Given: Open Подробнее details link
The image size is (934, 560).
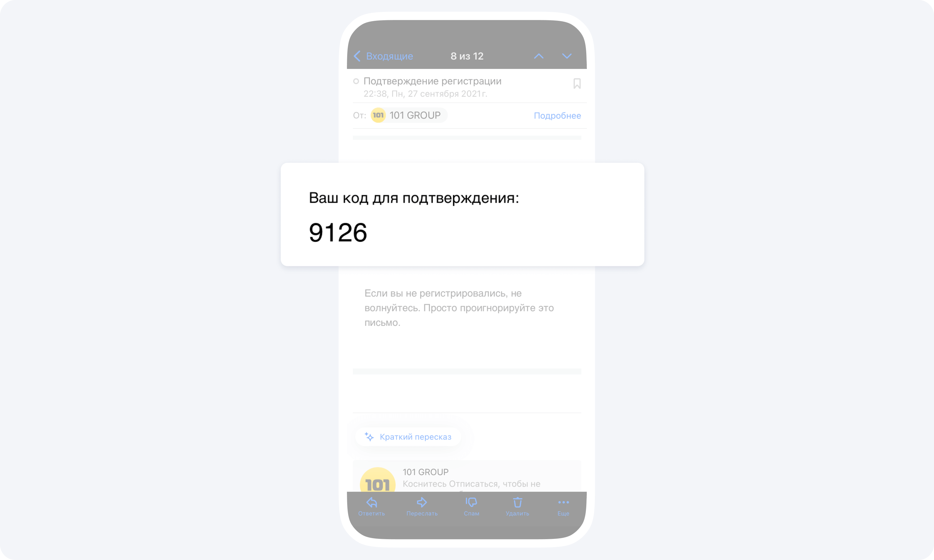Looking at the screenshot, I should point(557,115).
